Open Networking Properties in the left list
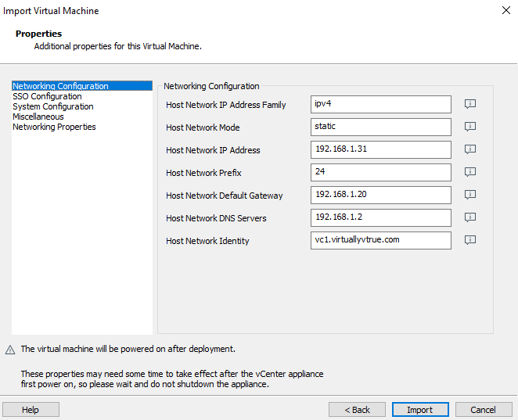This screenshot has width=518, height=420. point(54,127)
